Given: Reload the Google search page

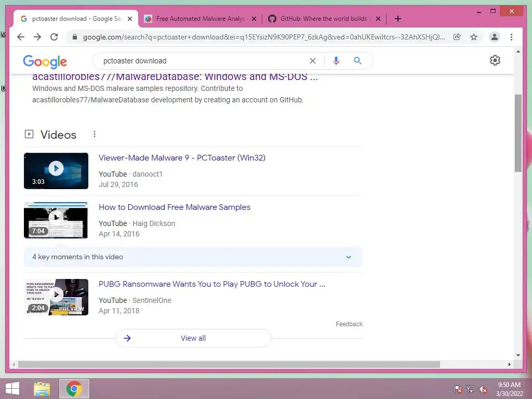Looking at the screenshot, I should pyautogui.click(x=54, y=37).
